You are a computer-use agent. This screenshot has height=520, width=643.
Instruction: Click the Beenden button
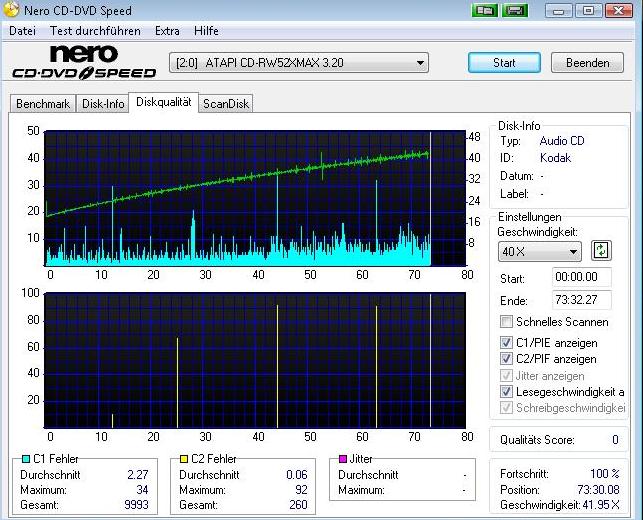(587, 63)
